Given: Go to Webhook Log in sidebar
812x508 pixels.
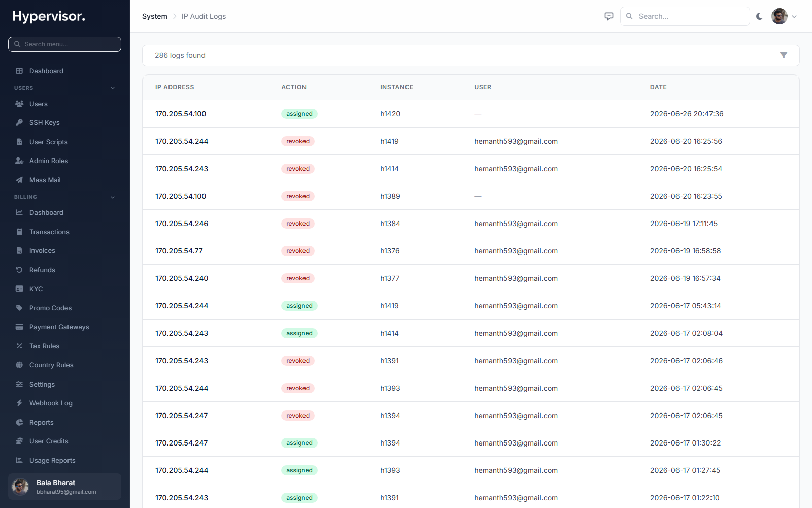Looking at the screenshot, I should click(x=65, y=403).
